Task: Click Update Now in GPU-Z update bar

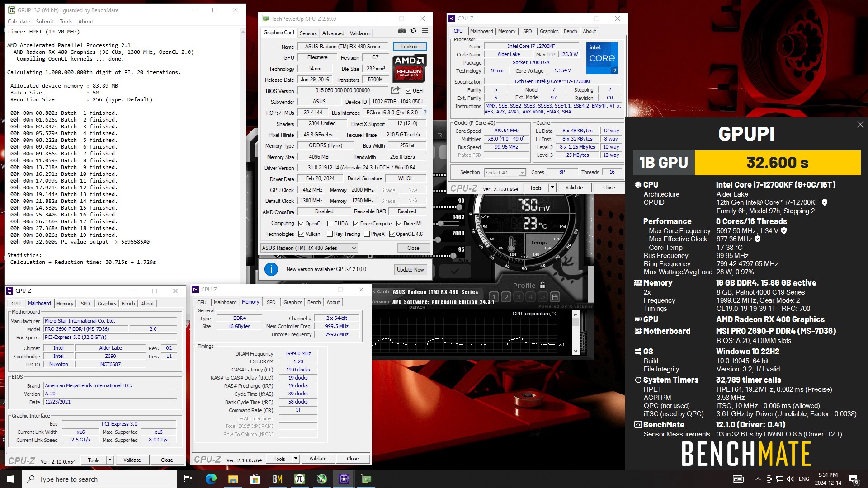Action: pyautogui.click(x=410, y=270)
